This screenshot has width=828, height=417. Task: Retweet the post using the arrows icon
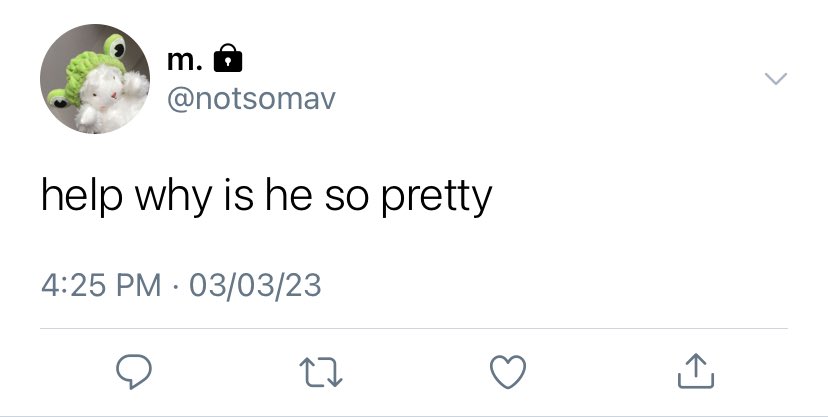pyautogui.click(x=321, y=372)
